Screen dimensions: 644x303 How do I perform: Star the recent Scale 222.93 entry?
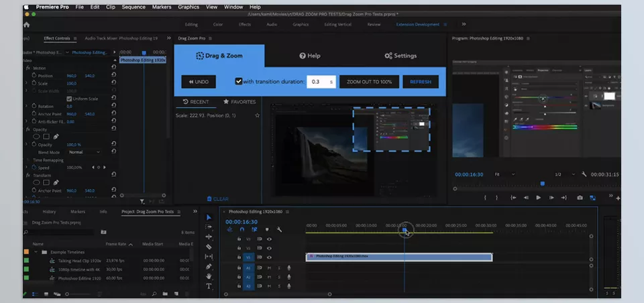(257, 115)
